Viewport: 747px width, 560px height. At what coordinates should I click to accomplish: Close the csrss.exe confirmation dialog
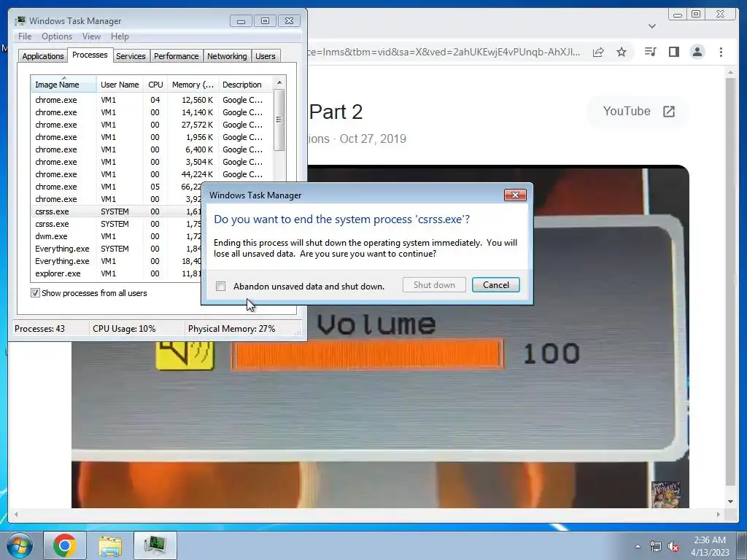(515, 195)
